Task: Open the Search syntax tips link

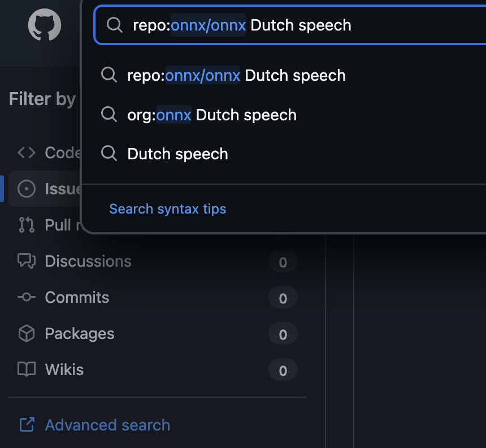Action: tap(167, 208)
